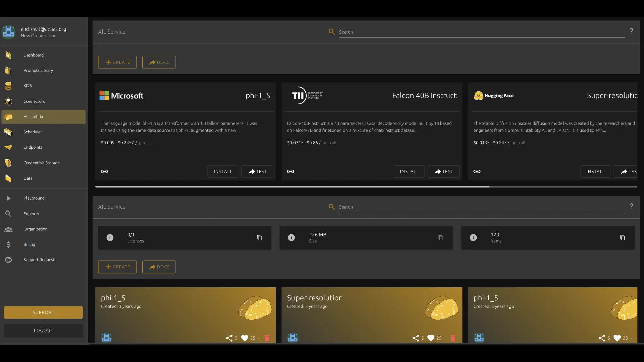Test the Falcon 40B Instruct model
644x362 pixels.
point(443,171)
